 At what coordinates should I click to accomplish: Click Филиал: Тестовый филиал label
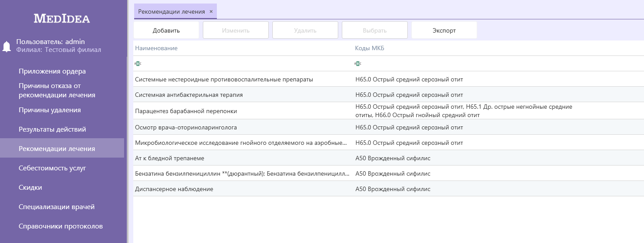[59, 50]
